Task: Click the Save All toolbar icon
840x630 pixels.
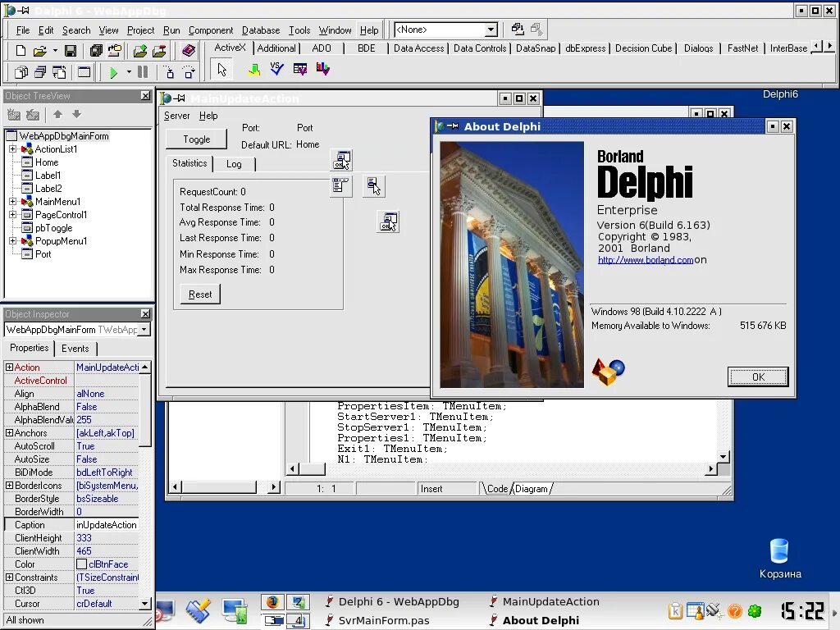Action: pyautogui.click(x=96, y=50)
